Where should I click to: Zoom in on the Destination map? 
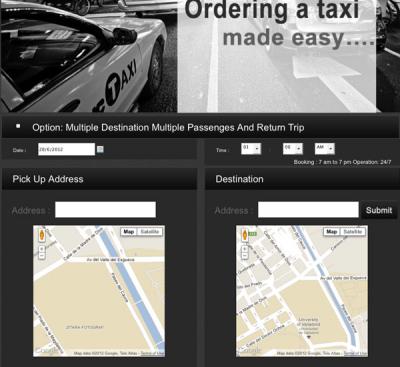click(x=245, y=249)
